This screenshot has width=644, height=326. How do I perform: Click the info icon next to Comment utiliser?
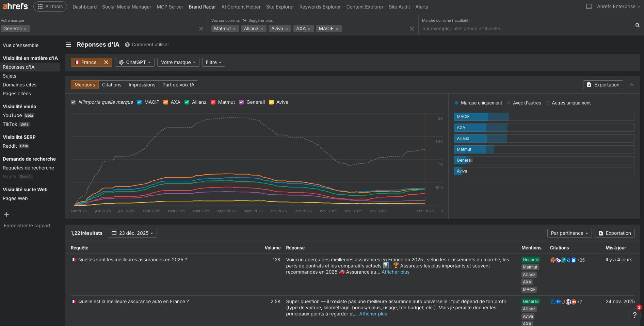click(127, 44)
